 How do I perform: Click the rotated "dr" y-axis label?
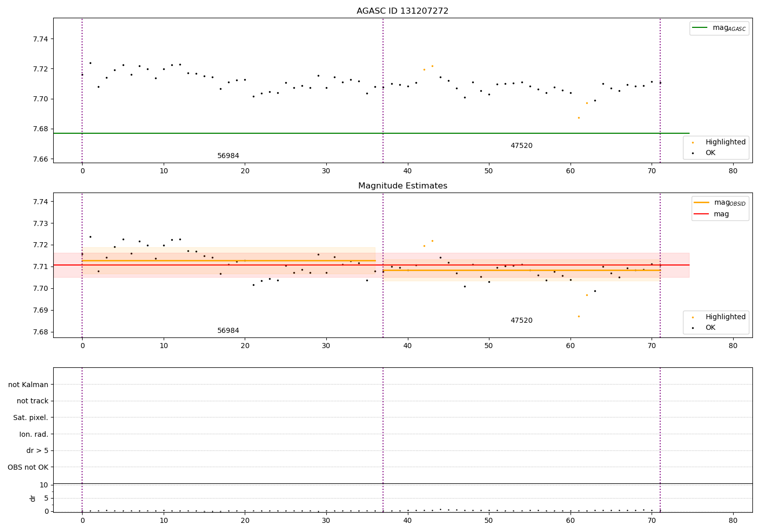pyautogui.click(x=33, y=498)
